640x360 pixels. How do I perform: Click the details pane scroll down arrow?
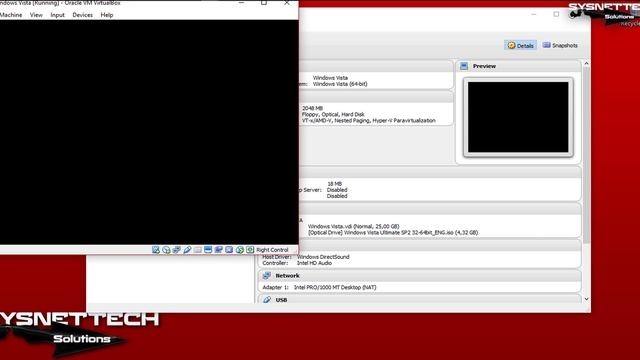click(586, 299)
